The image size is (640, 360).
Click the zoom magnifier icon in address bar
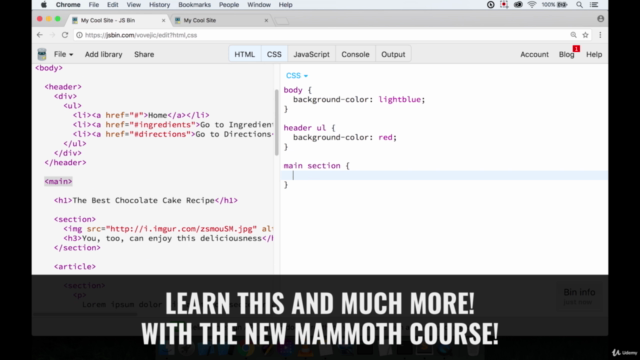573,35
